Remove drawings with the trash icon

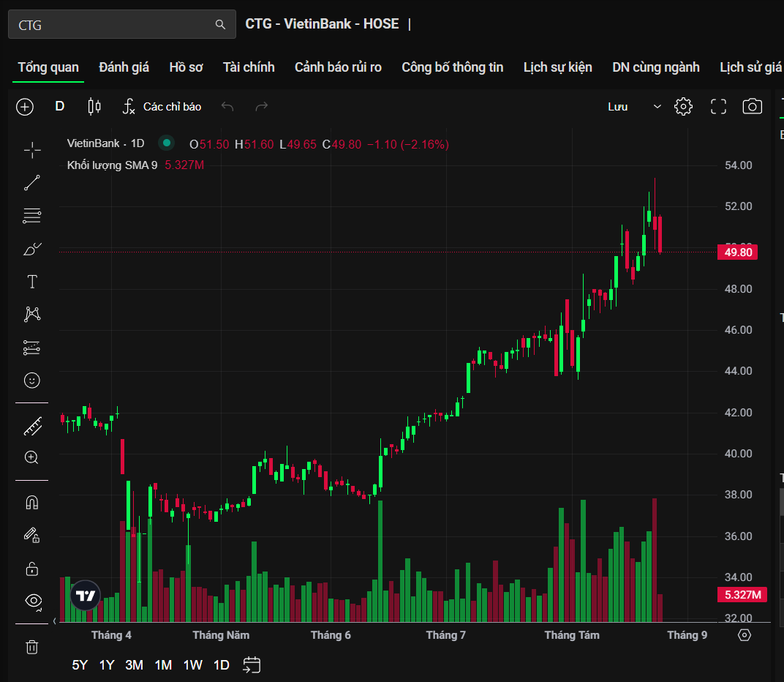pos(32,647)
